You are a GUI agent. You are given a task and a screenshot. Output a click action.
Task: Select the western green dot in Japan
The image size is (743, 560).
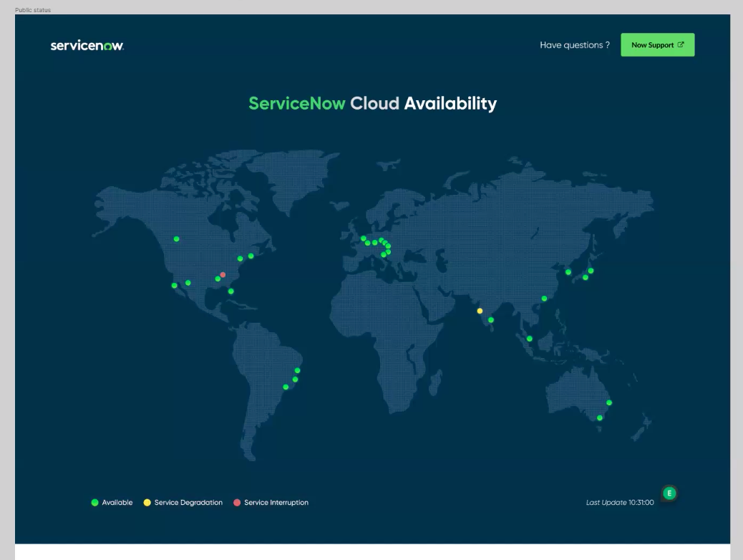[x=586, y=277]
